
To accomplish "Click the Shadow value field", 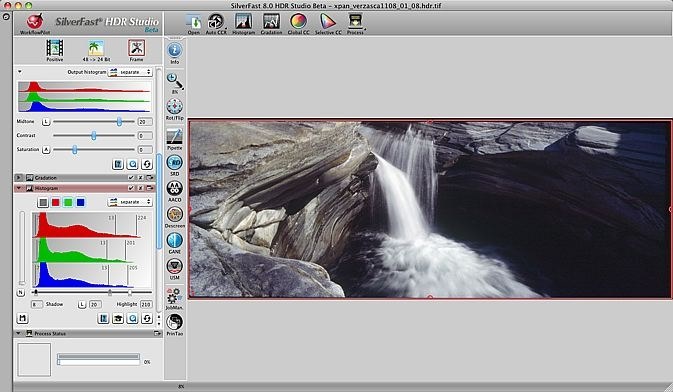I will coord(36,304).
